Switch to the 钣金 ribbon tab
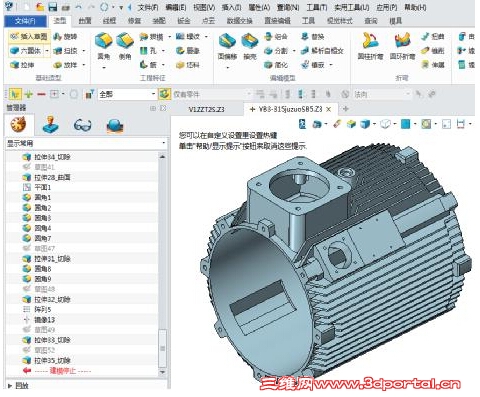 (x=184, y=21)
